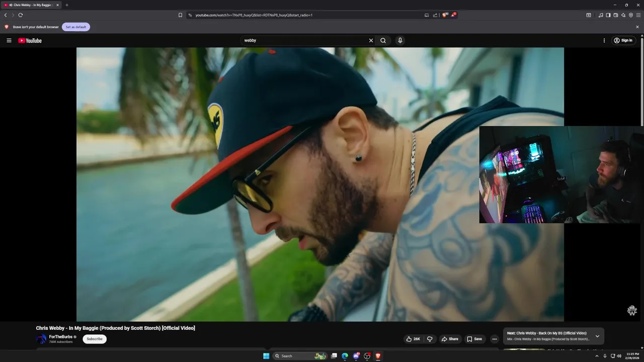Open the Brave Rewards triangle icon
Image resolution: width=644 pixels, height=362 pixels.
pos(453,15)
